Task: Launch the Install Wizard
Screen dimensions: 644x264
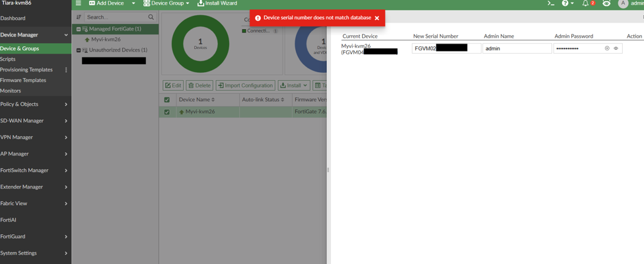Action: 217,3
